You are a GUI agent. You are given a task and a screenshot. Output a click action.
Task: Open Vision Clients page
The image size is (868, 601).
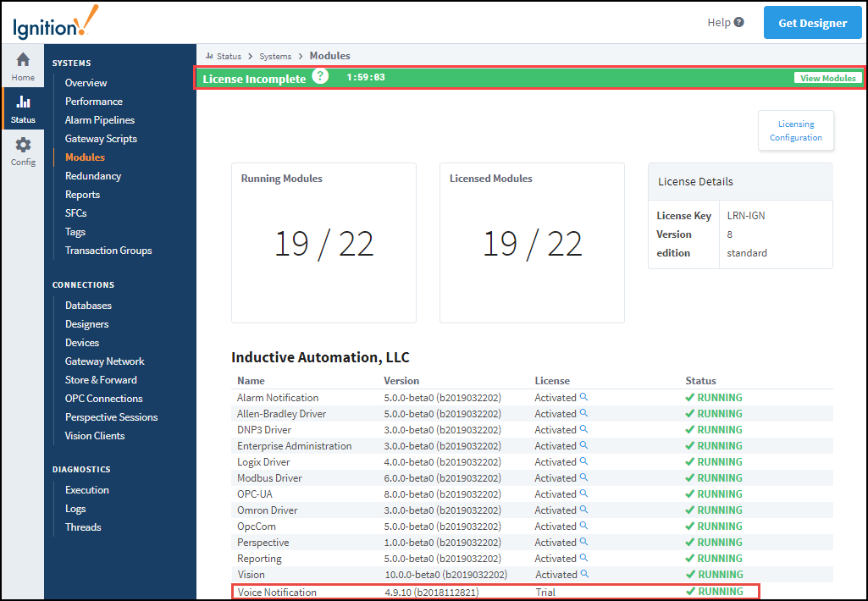95,436
